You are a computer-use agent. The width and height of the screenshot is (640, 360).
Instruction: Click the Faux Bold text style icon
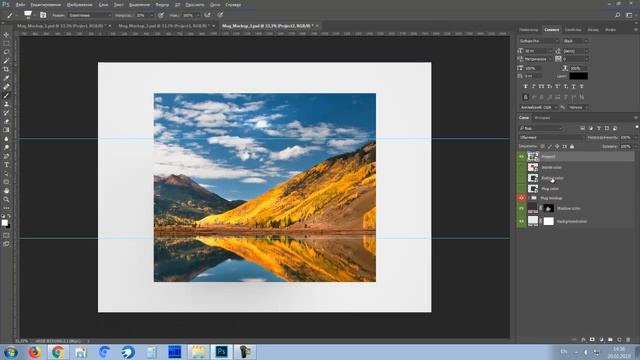click(x=525, y=87)
